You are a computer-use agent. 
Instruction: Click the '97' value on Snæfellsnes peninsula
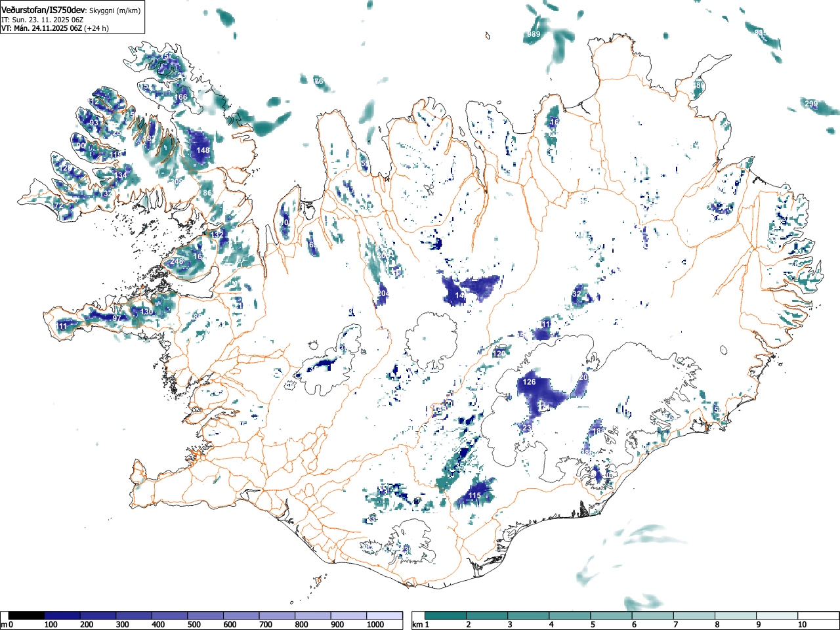pyautogui.click(x=117, y=318)
